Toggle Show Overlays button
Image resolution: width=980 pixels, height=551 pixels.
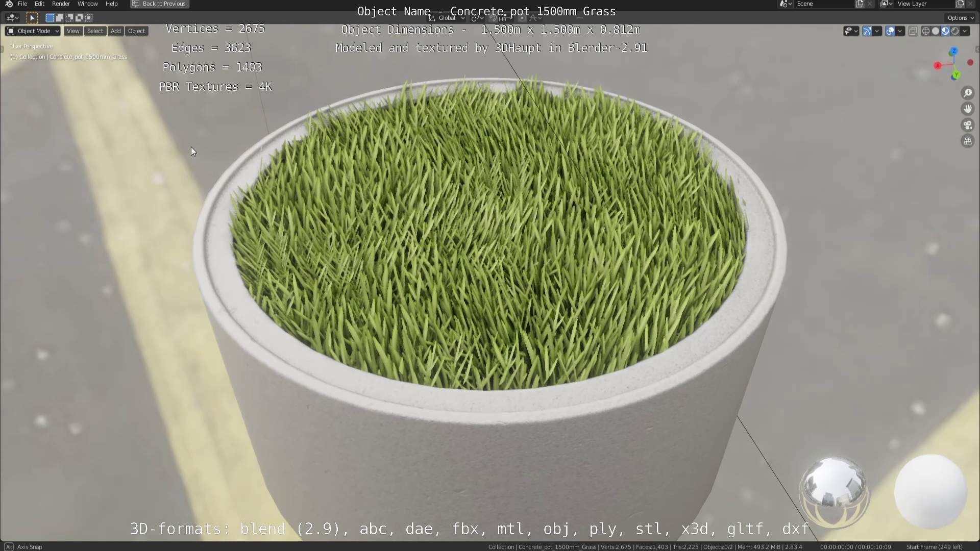890,31
